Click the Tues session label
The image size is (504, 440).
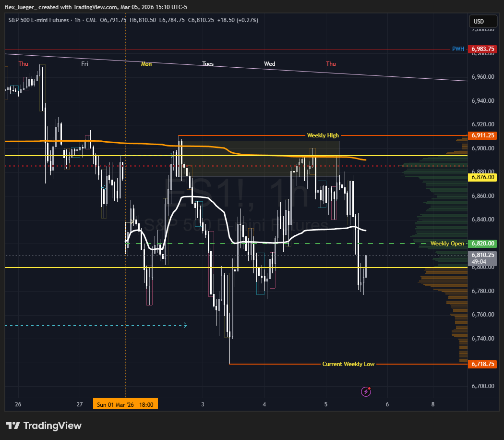(208, 64)
